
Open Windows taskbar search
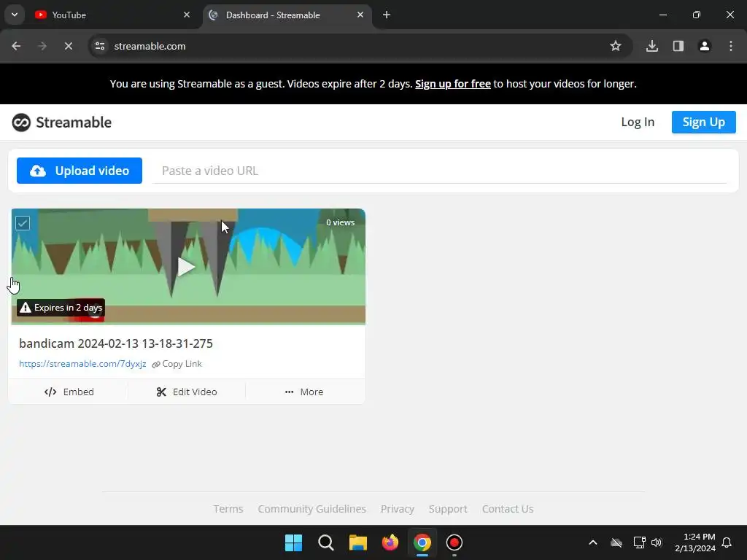pos(326,542)
